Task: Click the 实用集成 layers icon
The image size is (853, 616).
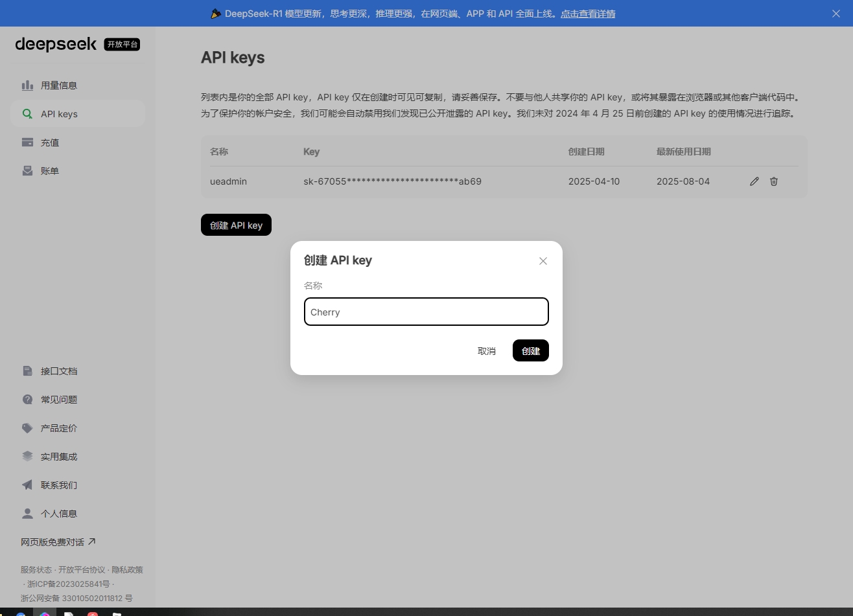Action: tap(27, 457)
